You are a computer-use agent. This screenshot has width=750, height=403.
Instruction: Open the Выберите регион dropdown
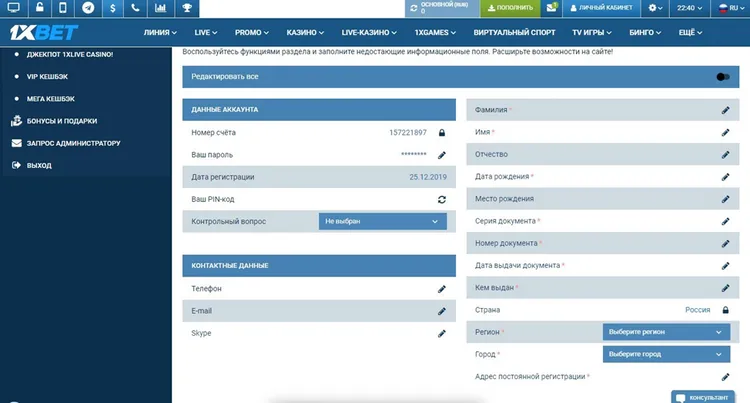pos(666,332)
